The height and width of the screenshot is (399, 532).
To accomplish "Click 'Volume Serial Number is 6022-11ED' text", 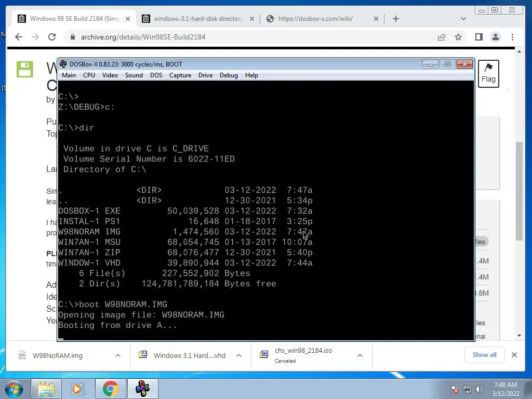I will coord(149,159).
